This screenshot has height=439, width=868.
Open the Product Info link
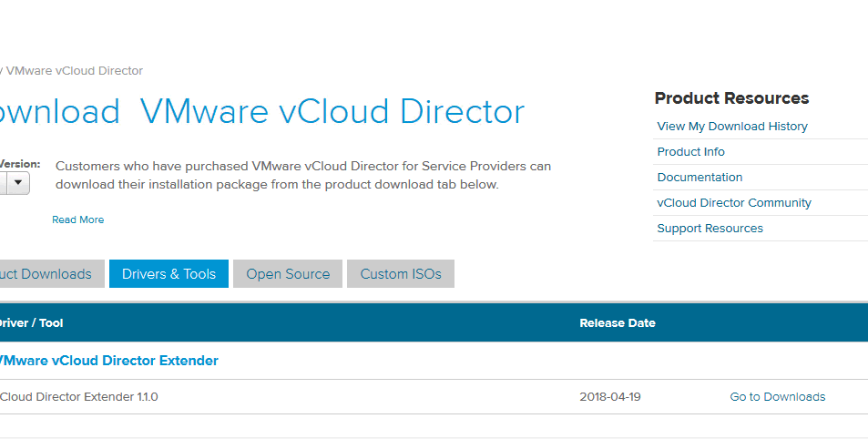coord(690,152)
